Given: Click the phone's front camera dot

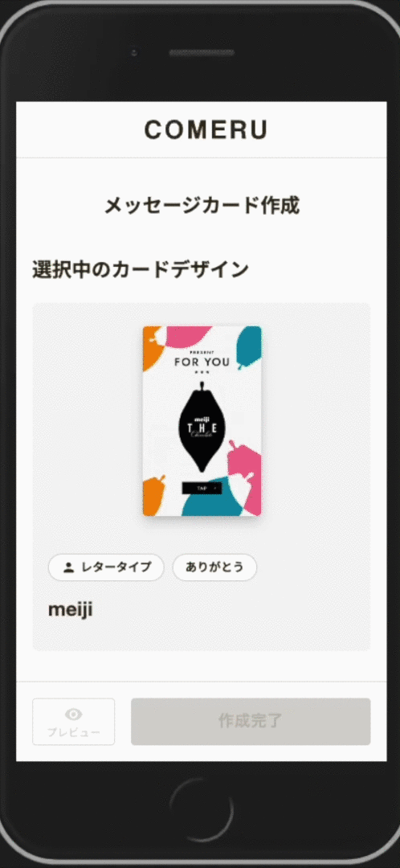Looking at the screenshot, I should 134,53.
